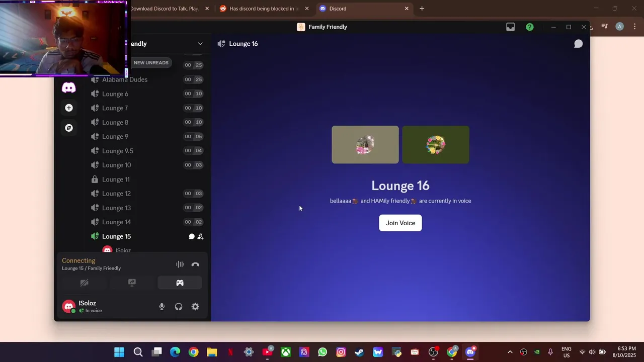644x362 pixels.
Task: Select Lounge 6 voice channel
Action: click(x=147, y=94)
